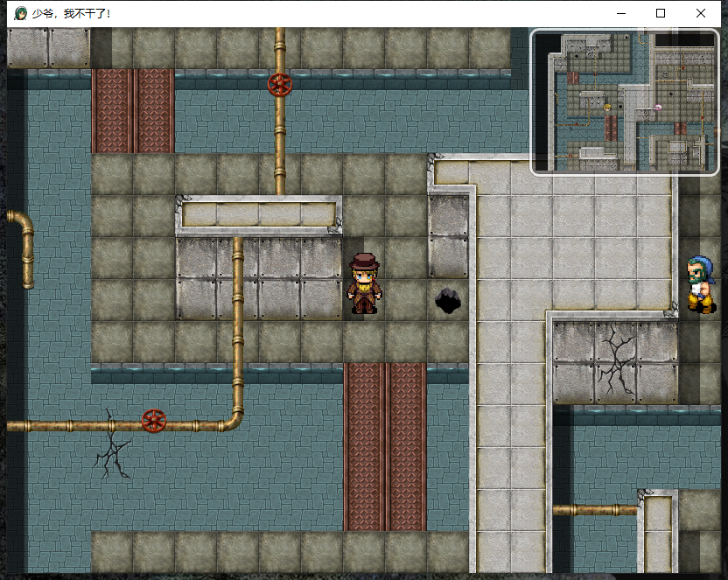Click the player character wearing the brown hat
This screenshot has height=580, width=728.
(365, 283)
